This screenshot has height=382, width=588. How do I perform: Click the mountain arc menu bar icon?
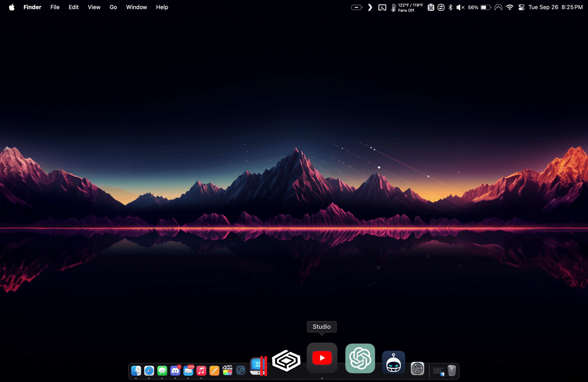tap(498, 7)
